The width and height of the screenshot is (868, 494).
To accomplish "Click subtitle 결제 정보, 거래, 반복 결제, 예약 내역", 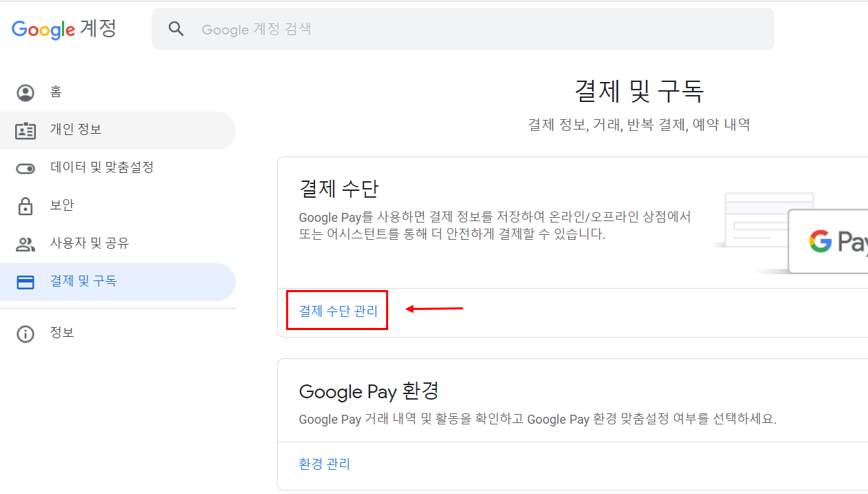I will tap(639, 125).
